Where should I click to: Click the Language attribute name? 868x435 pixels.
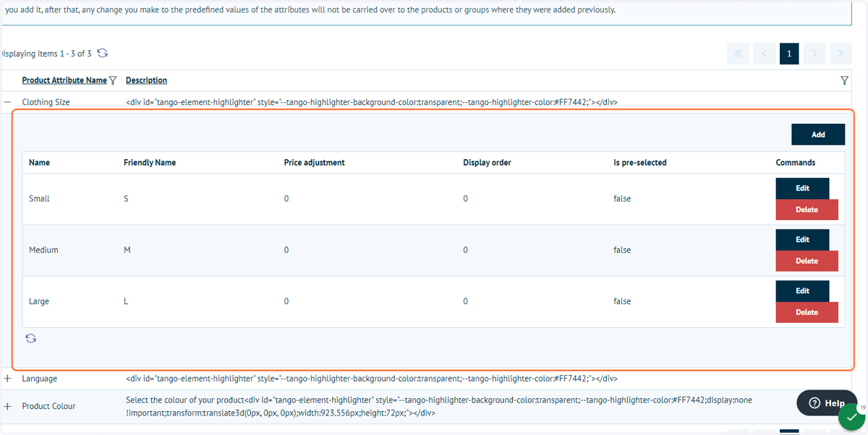40,379
